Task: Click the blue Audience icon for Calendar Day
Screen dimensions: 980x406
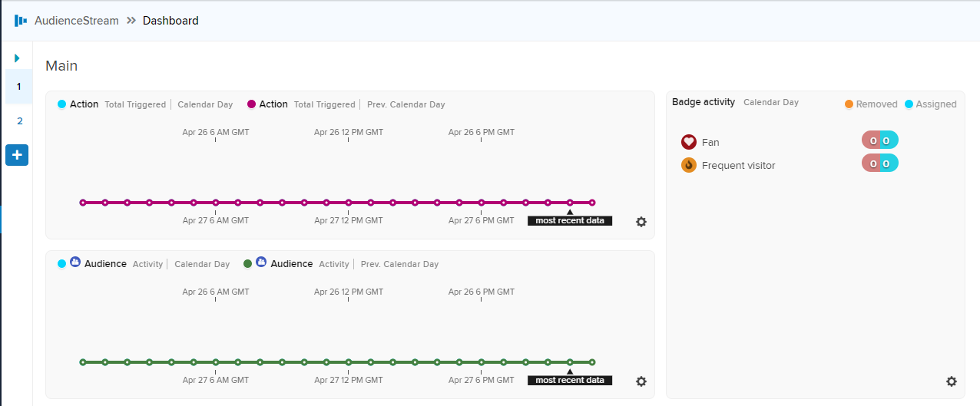Action: 75,262
